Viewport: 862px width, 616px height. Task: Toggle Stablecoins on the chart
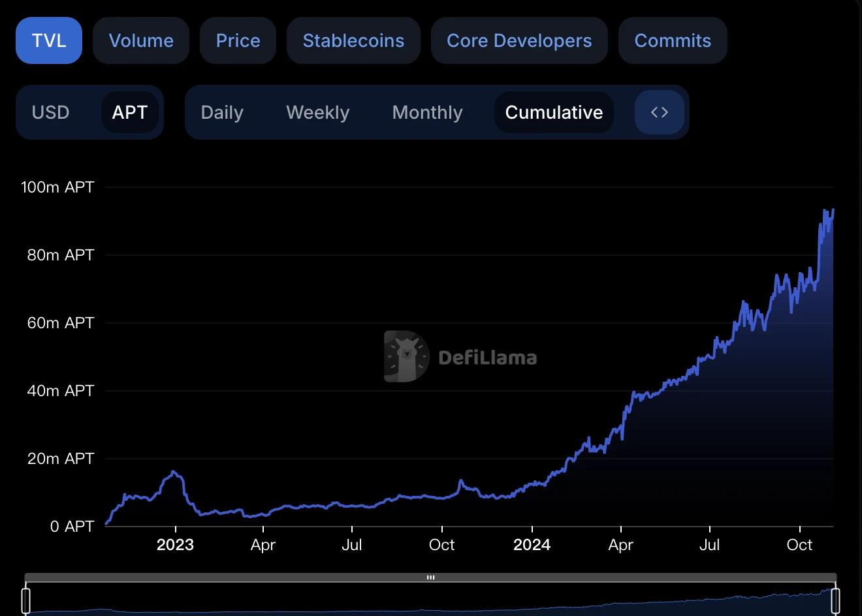pyautogui.click(x=353, y=40)
